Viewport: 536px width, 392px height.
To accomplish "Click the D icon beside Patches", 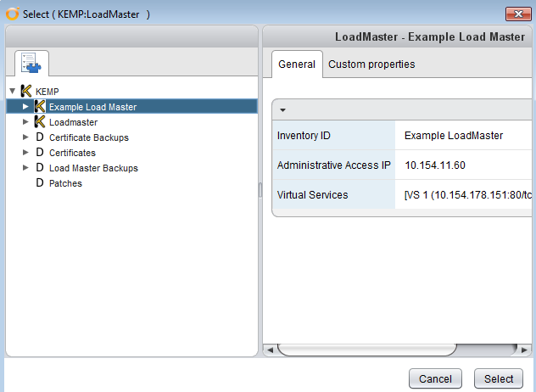I will point(40,182).
